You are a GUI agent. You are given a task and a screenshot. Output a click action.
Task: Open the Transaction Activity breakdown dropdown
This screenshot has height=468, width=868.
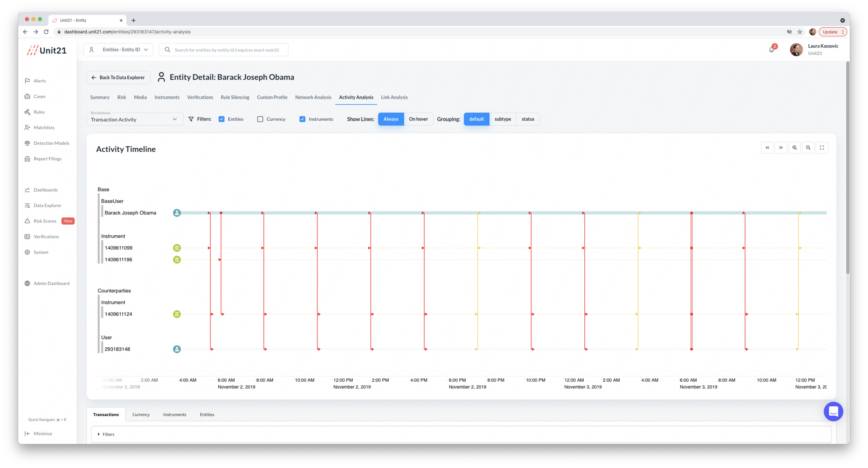[135, 119]
